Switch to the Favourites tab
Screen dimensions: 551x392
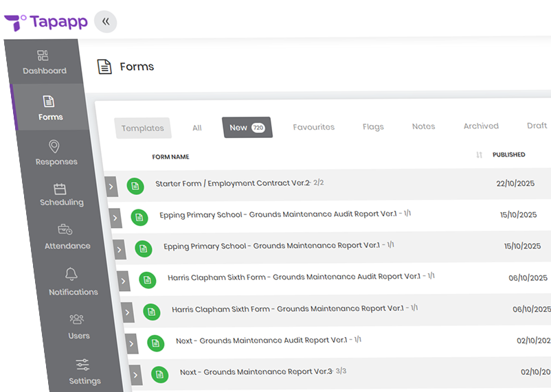[313, 127]
